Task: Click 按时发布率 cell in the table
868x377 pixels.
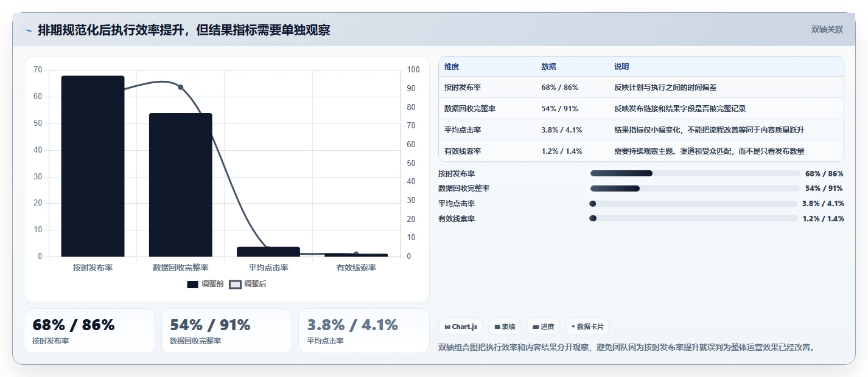Action: point(463,88)
